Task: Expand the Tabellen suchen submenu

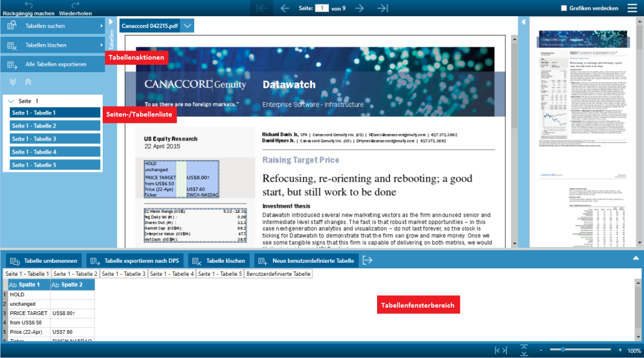Action: point(101,26)
